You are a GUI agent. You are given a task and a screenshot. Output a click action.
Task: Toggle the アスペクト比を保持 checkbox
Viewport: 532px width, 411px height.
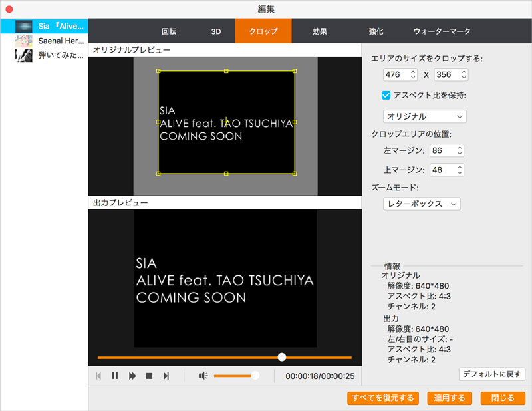point(386,95)
